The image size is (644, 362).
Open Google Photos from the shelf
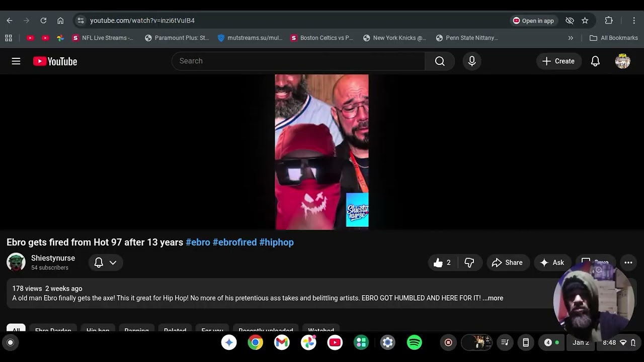pyautogui.click(x=308, y=342)
